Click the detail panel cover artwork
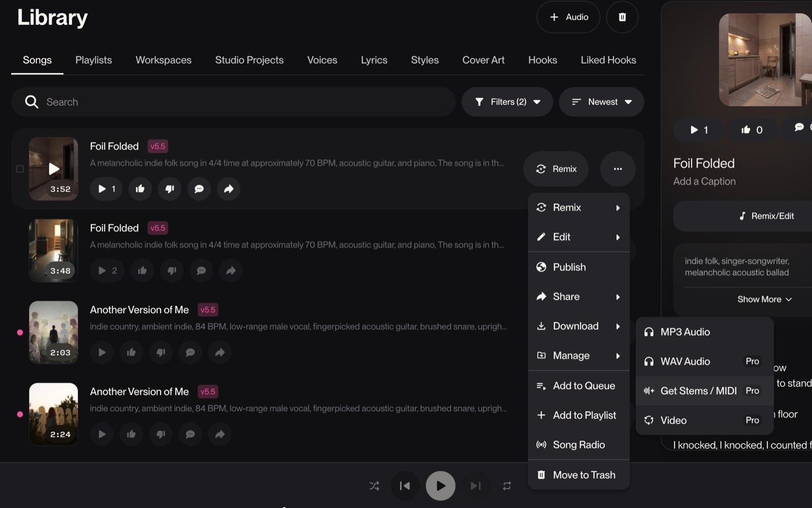Screen dimensions: 812x508 (x=765, y=60)
